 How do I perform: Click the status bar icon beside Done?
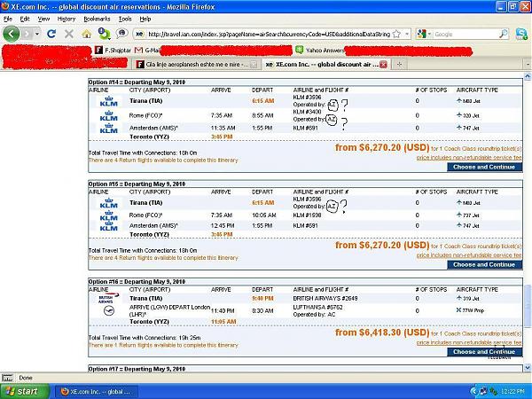tap(7, 378)
